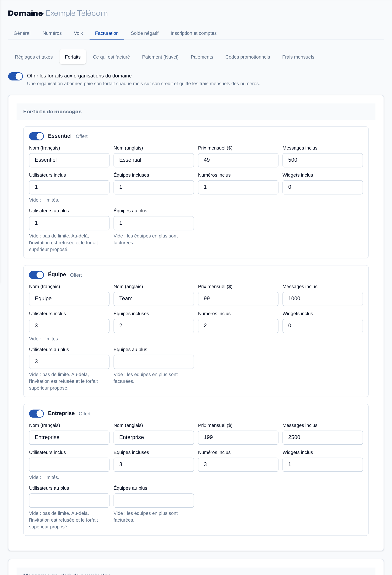The width and height of the screenshot is (392, 575).
Task: Click the Nom (anglais) field containing Essential
Action: (154, 160)
